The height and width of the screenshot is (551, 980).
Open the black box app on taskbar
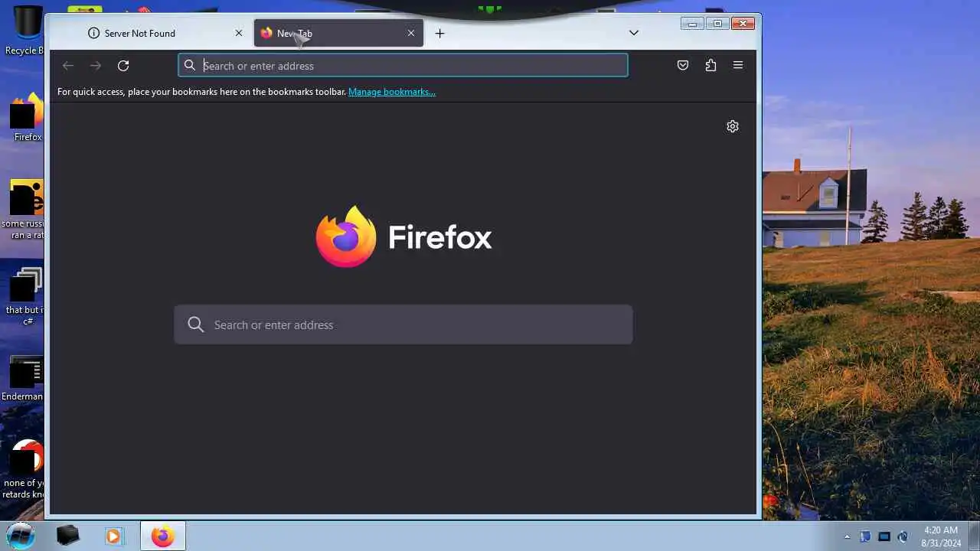[67, 536]
